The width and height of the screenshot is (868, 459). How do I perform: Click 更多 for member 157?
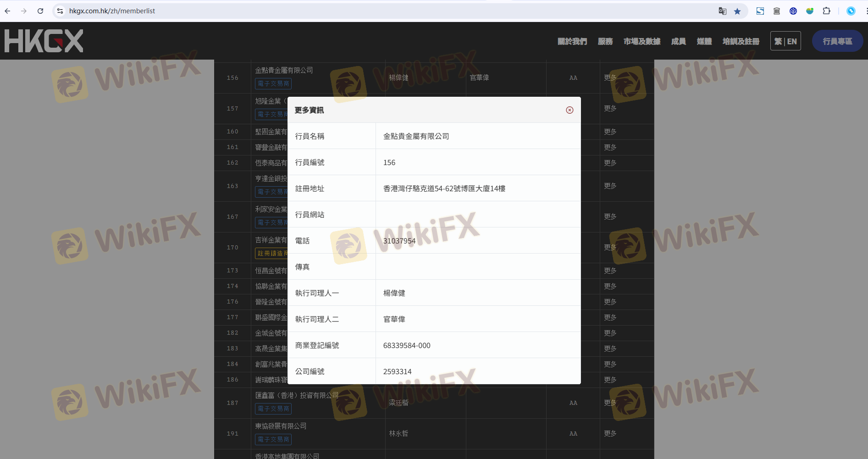610,109
